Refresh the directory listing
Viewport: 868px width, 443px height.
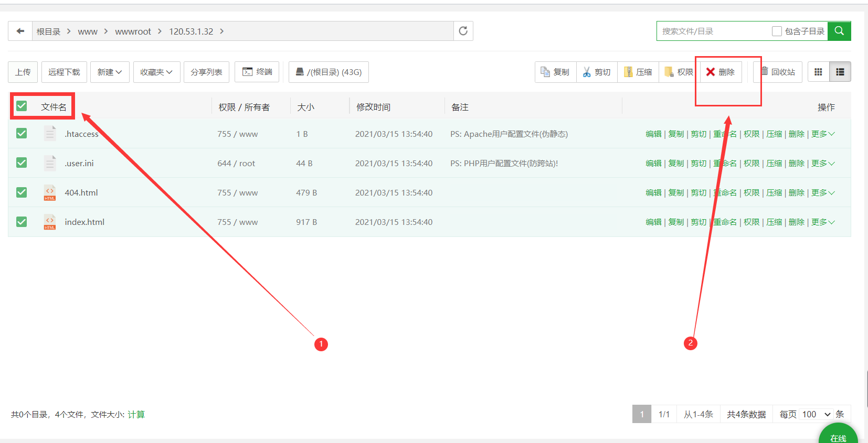(463, 31)
